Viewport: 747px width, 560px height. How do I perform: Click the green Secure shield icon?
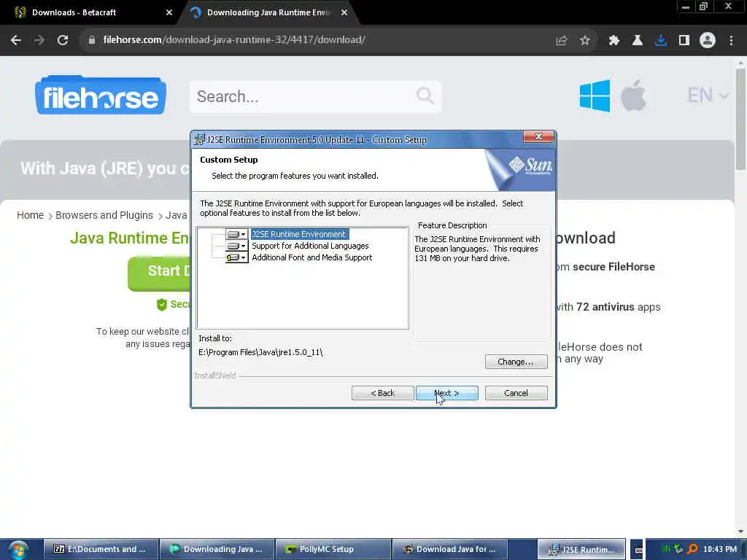(162, 304)
